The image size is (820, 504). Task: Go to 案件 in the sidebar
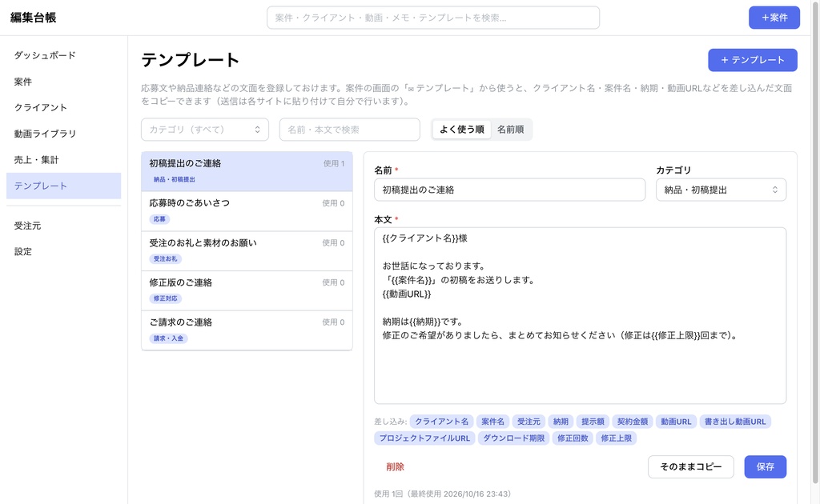63,82
